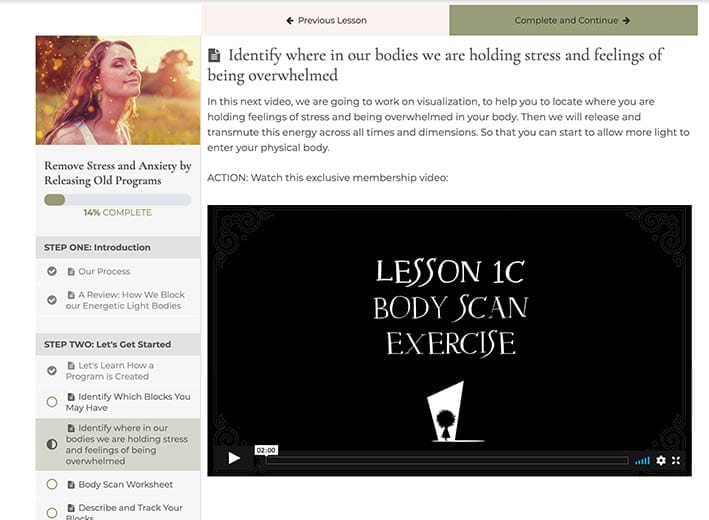Image resolution: width=709 pixels, height=520 pixels.
Task: Click completed checkmark beside Our Process
Action: pos(52,271)
